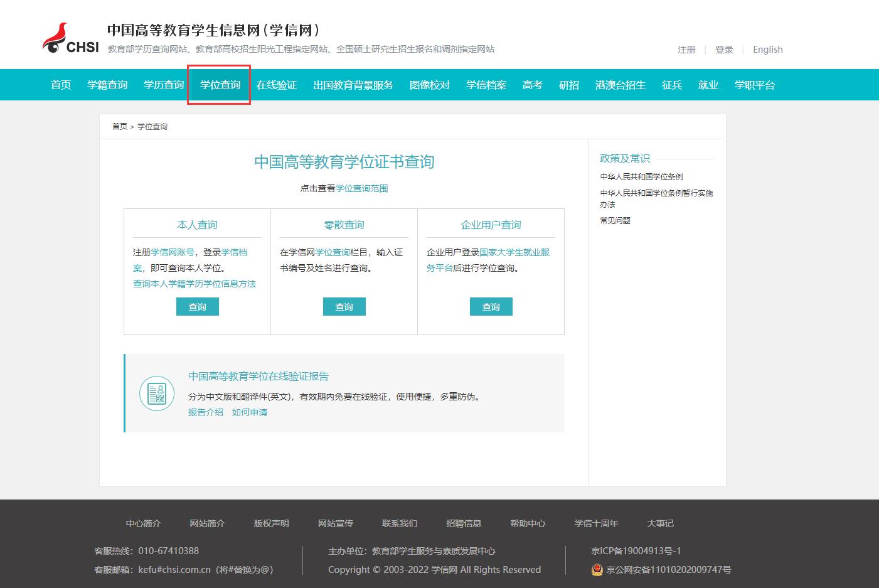
Task: Open the 研招 navigation item
Action: 569,85
